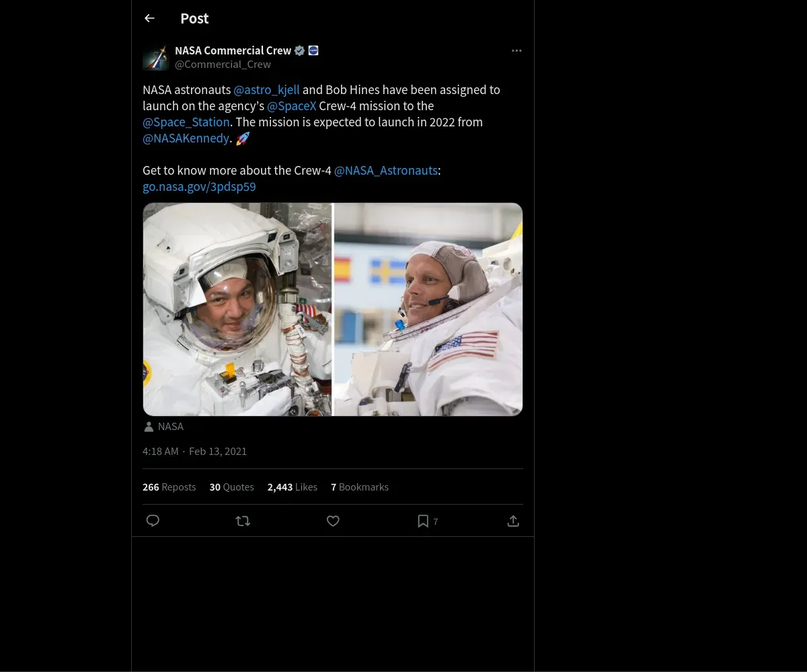
Task: Open the @SpaceX mention link
Action: (291, 106)
